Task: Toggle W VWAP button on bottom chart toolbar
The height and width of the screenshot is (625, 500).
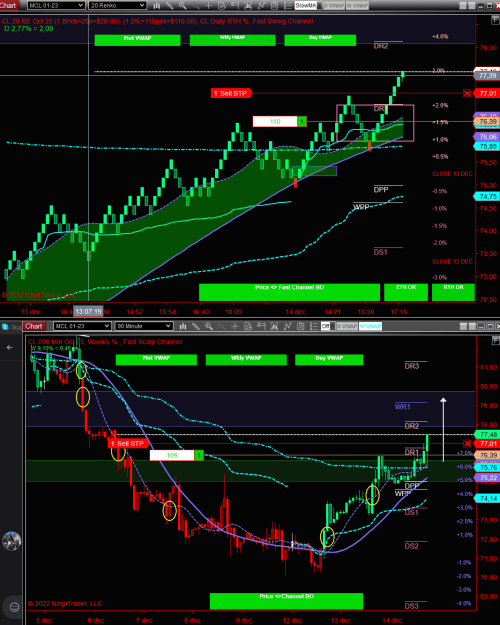Action: [370, 326]
